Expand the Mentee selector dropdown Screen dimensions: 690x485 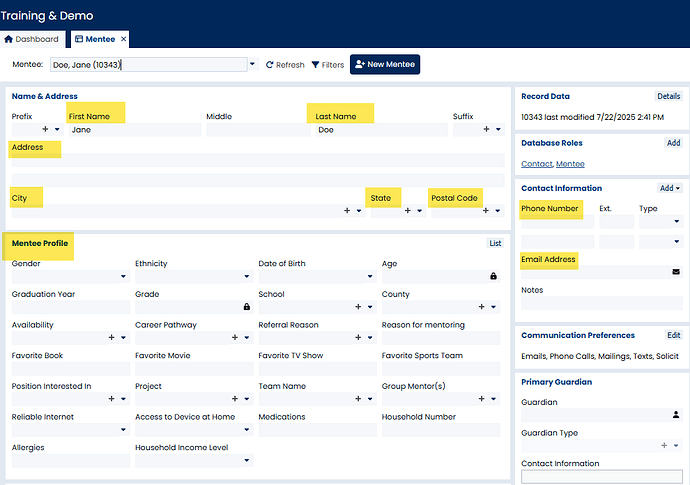pos(253,65)
